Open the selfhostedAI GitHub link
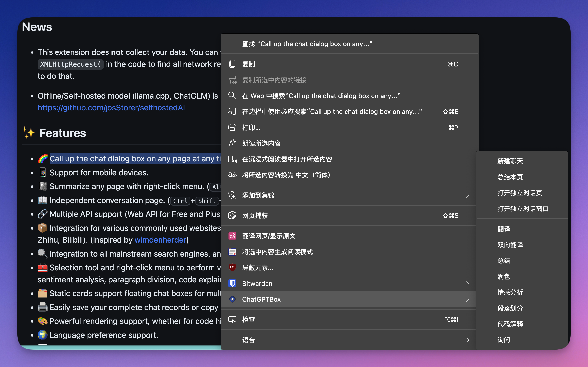The height and width of the screenshot is (367, 588). pos(111,108)
